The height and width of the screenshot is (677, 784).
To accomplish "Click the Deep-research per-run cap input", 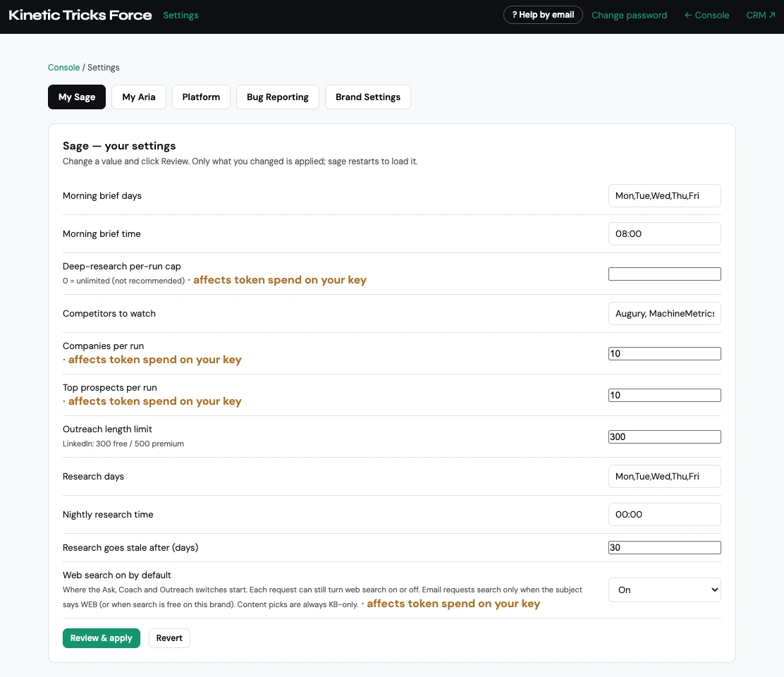I will 665,274.
